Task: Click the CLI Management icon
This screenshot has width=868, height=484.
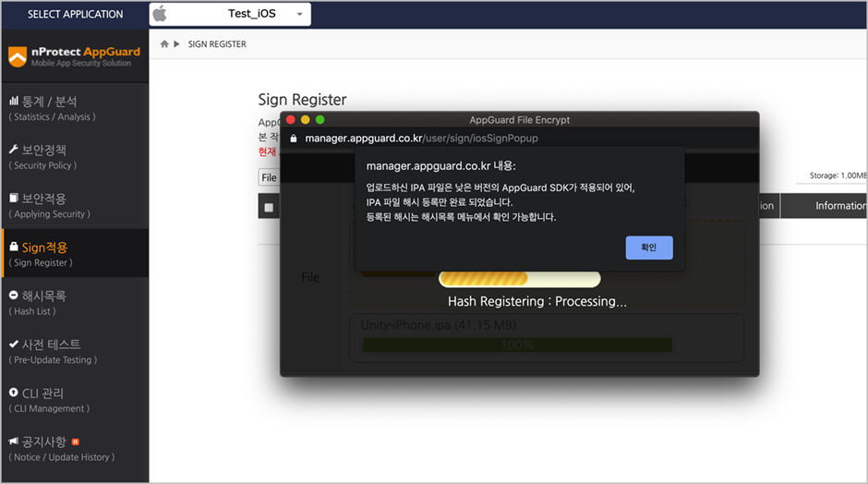Action: (14, 392)
